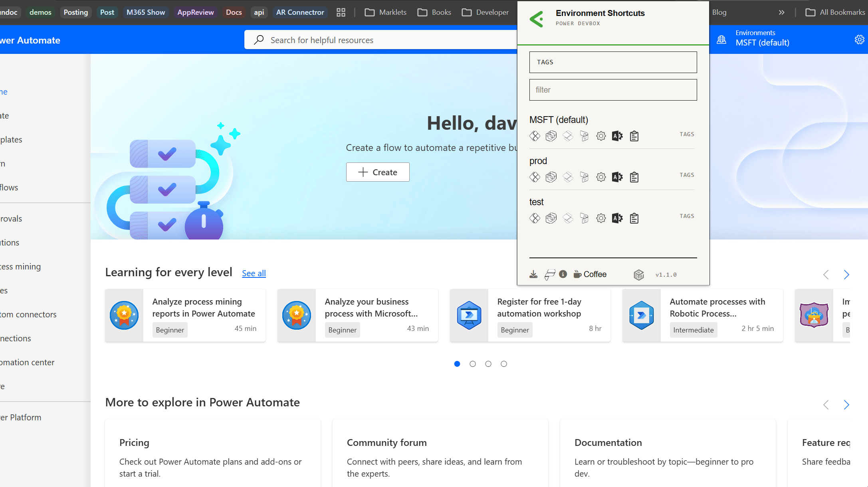Open Marklets bookmarks folder
Image resolution: width=868 pixels, height=487 pixels.
[x=385, y=12]
